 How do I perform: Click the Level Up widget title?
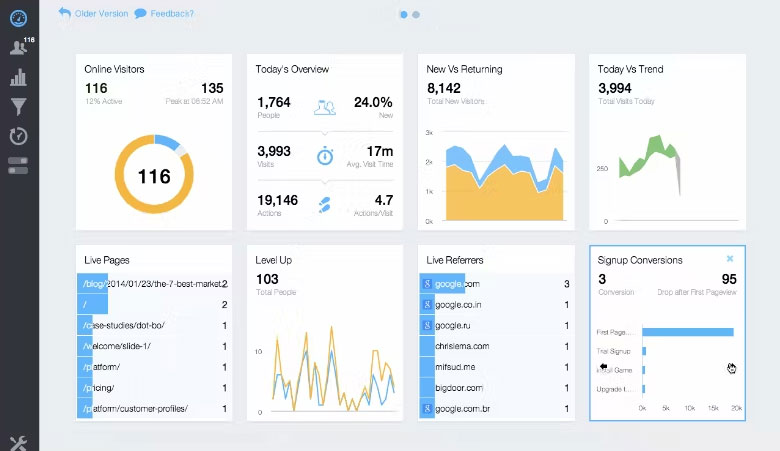click(274, 260)
